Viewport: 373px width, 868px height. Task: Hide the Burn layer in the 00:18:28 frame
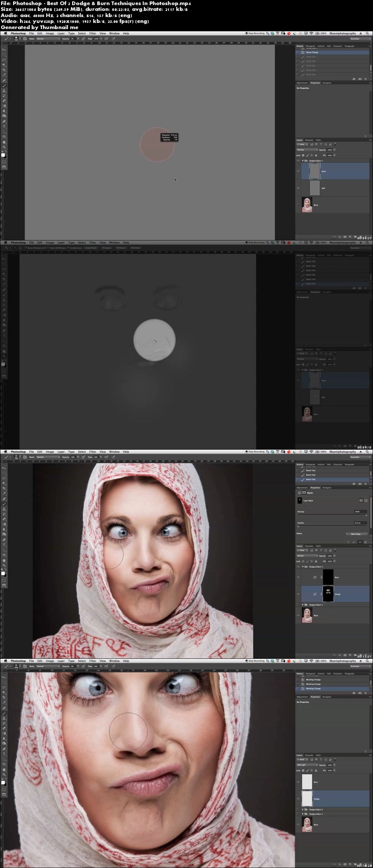click(298, 782)
